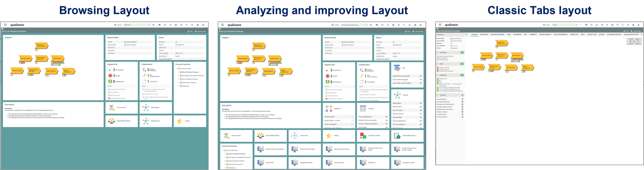Click the diagram navigation pan control
Image resolution: width=644 pixels, height=170 pixels.
click(634, 41)
